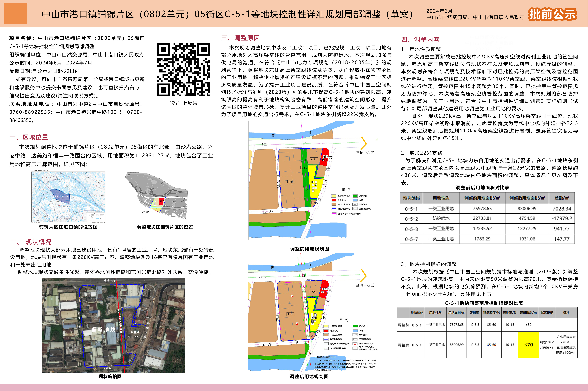
Task: Select the heading 二、现状概况
Action: 31,242
